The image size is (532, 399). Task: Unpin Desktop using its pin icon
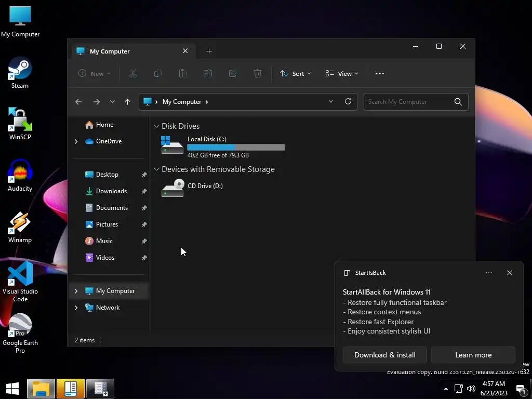(x=144, y=175)
